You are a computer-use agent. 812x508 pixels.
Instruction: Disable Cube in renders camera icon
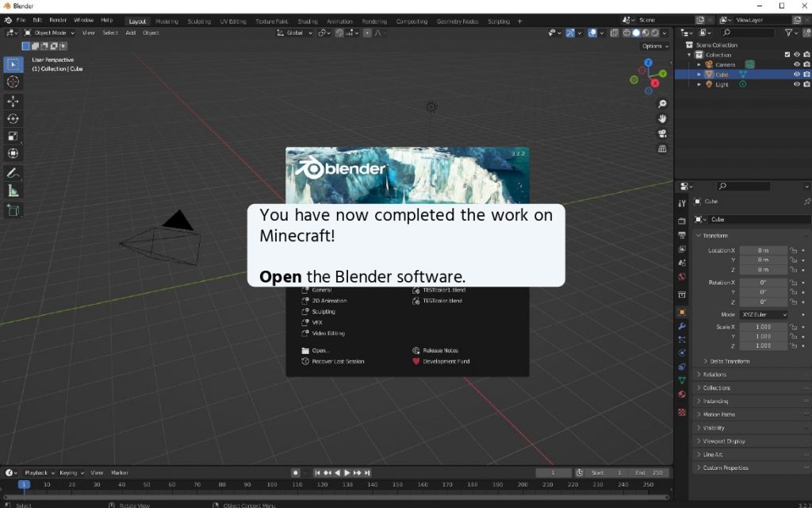(806, 75)
